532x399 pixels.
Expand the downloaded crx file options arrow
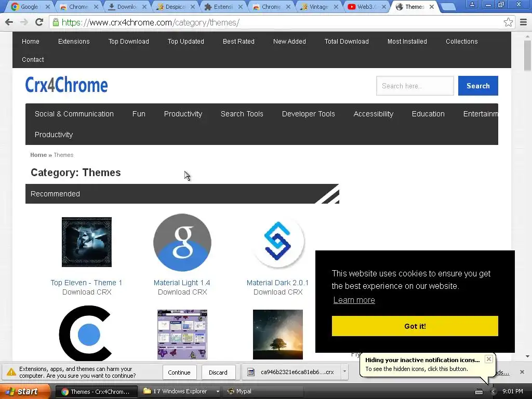(344, 371)
